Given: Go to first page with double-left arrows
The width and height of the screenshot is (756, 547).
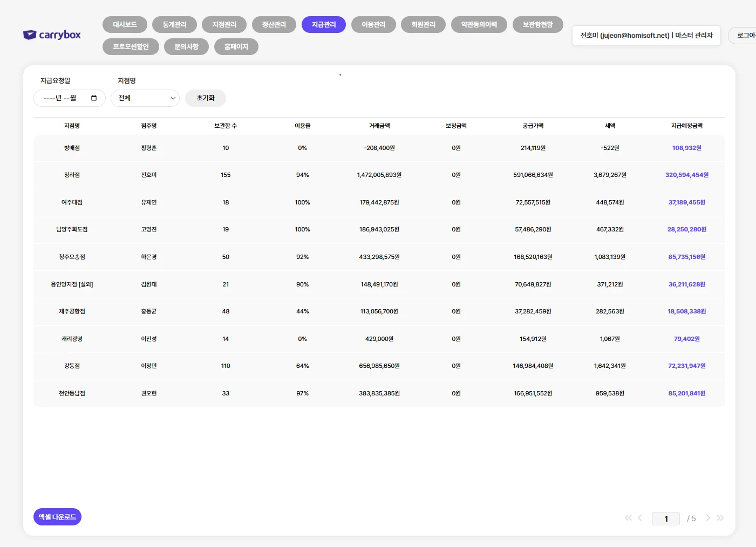Looking at the screenshot, I should point(628,518).
